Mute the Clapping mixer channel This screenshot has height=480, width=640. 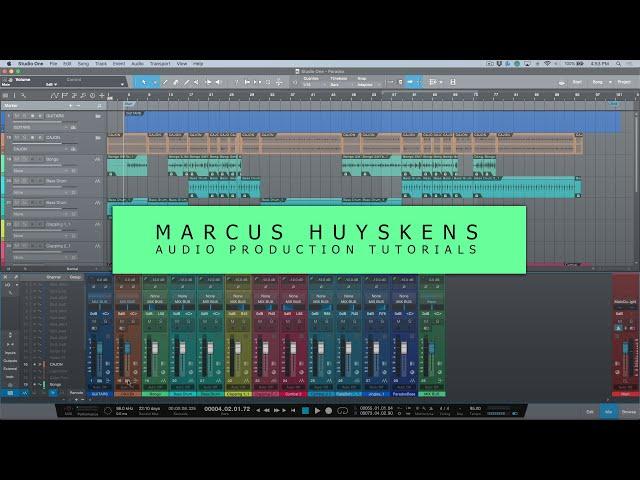pos(232,321)
